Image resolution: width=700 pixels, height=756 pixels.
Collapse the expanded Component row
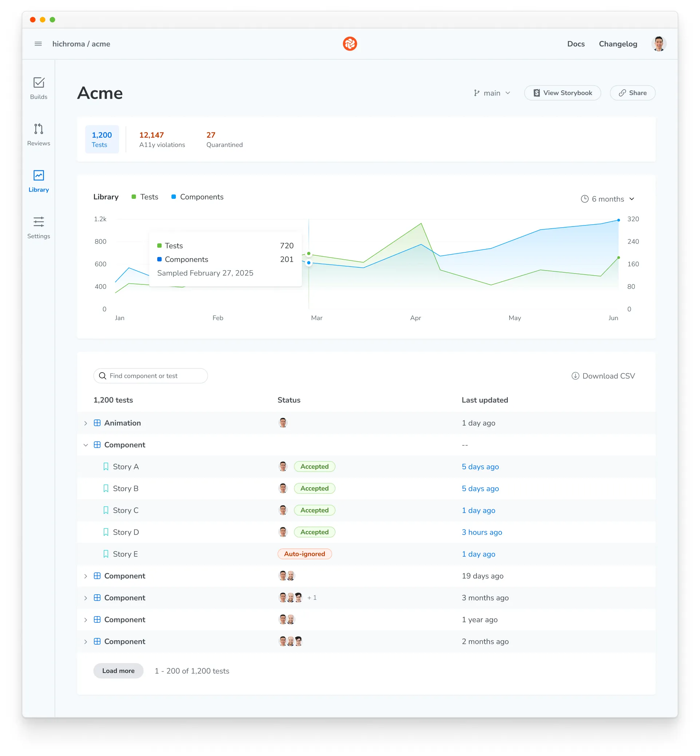86,445
